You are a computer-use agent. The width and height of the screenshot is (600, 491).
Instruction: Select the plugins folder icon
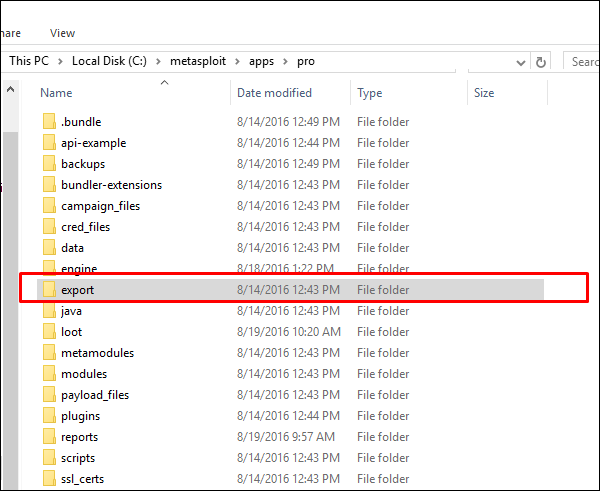[x=49, y=416]
